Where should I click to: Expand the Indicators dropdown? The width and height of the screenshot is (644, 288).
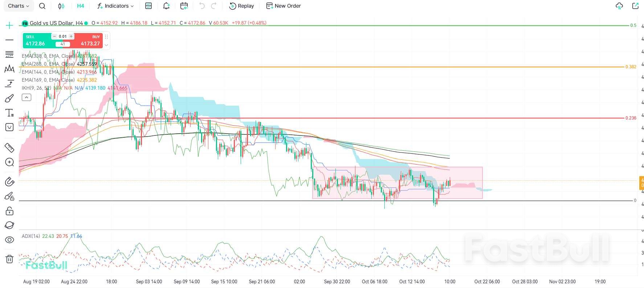[115, 6]
